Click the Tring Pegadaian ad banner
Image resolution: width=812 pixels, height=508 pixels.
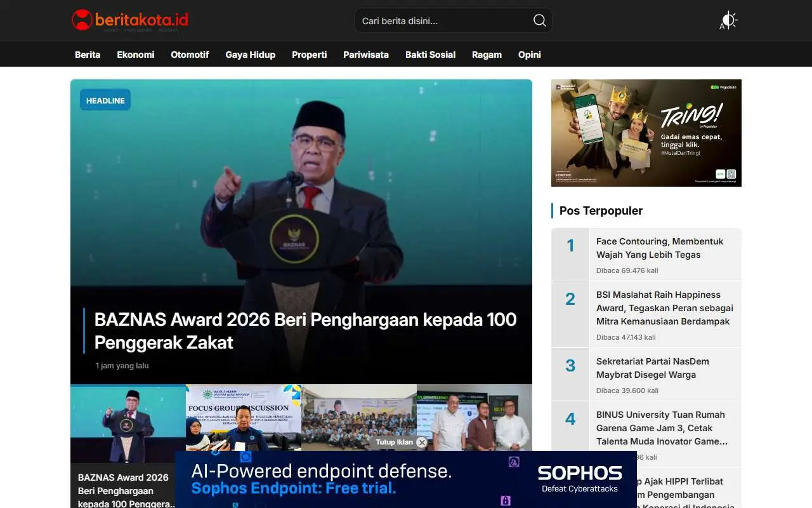click(x=646, y=133)
